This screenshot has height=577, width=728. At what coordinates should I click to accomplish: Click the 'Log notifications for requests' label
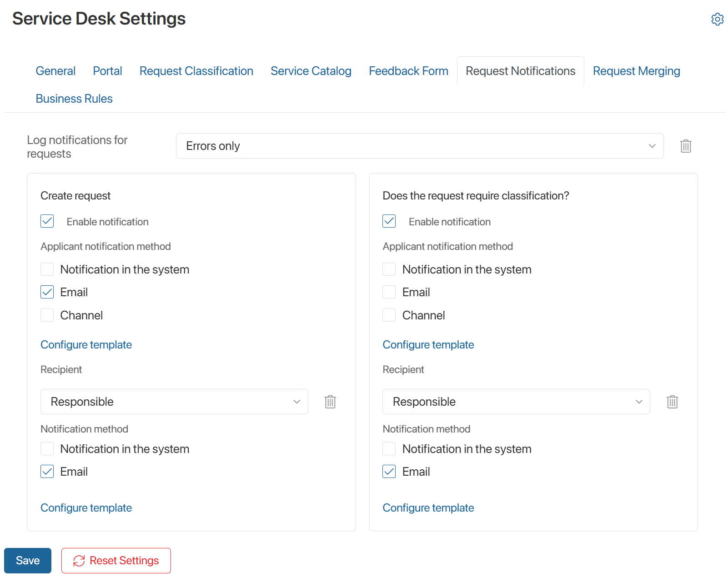pos(77,146)
